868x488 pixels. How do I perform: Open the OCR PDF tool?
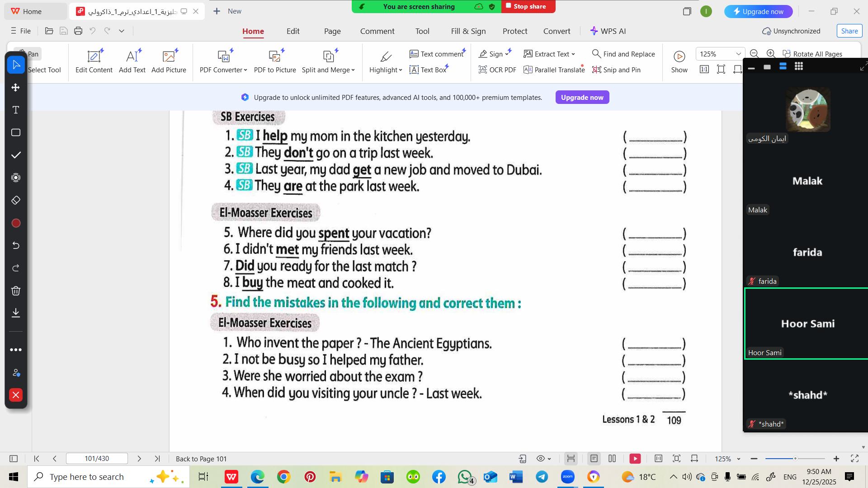[497, 70]
